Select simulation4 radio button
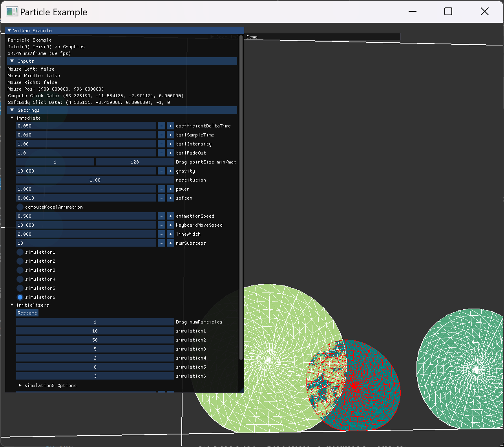 click(x=20, y=279)
